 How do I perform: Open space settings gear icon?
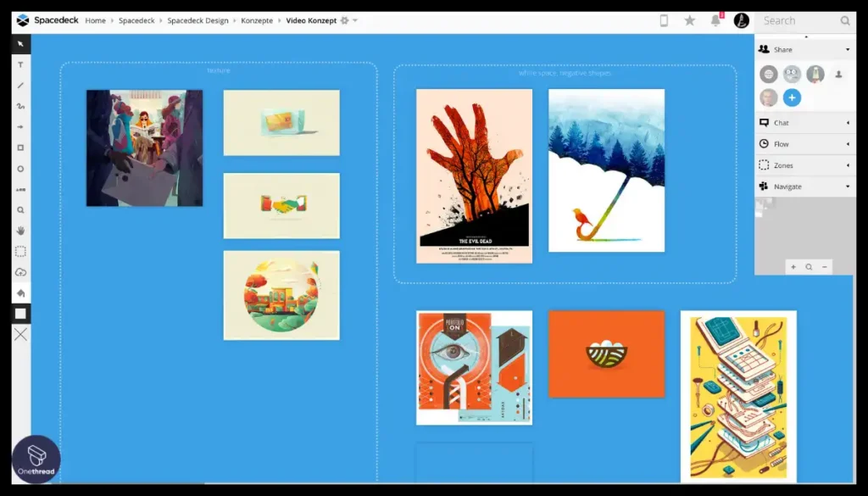(x=344, y=20)
